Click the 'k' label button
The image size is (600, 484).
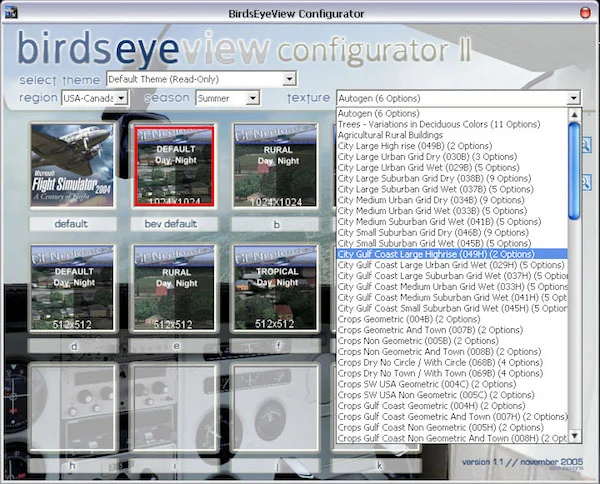377,466
